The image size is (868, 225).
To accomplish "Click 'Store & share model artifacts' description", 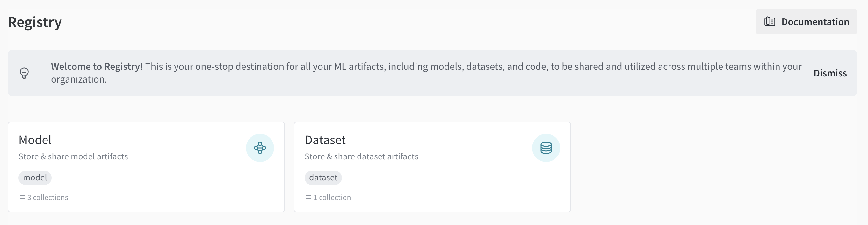I will tap(73, 156).
